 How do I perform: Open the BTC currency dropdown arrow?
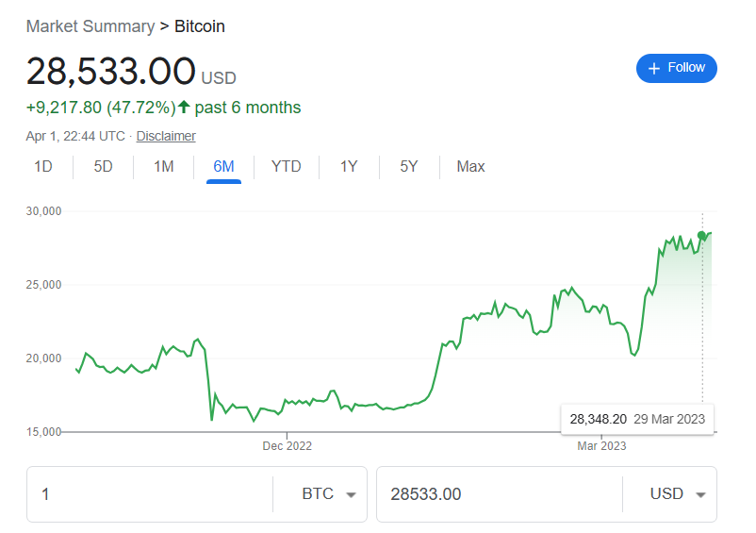point(351,495)
